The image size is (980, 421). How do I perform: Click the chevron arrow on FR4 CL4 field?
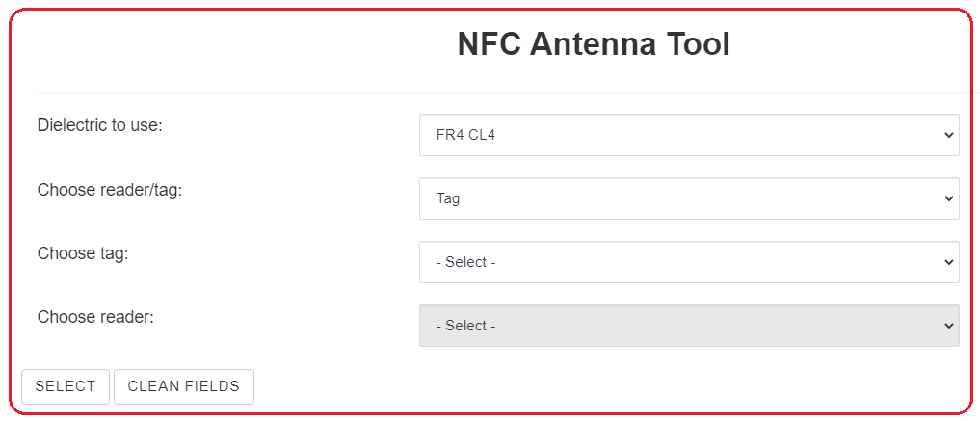(946, 135)
